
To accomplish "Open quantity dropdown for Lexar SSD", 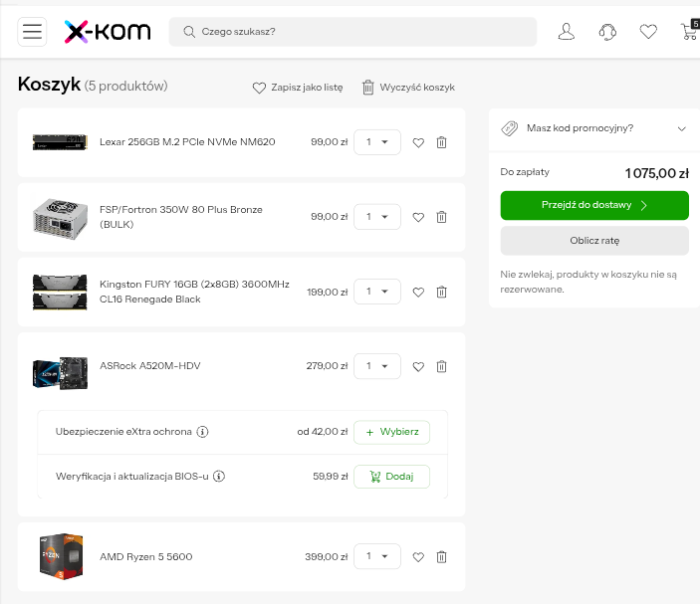I will (377, 142).
